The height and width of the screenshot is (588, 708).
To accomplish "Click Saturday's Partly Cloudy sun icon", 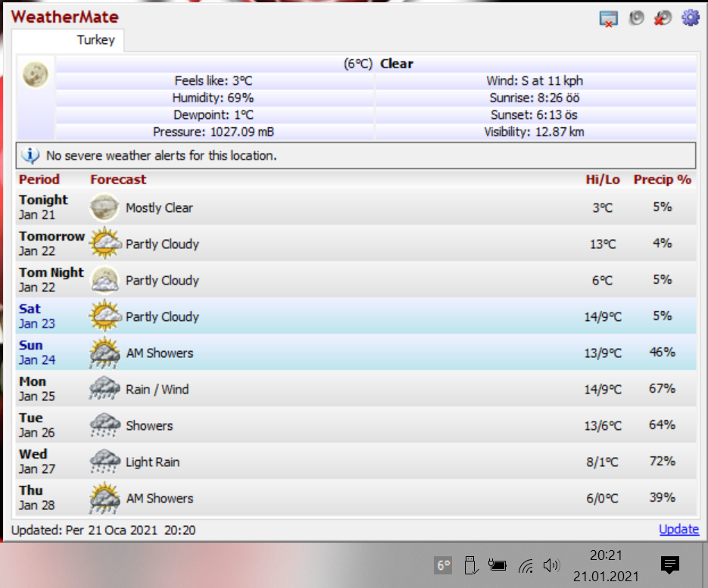I will coord(105,316).
